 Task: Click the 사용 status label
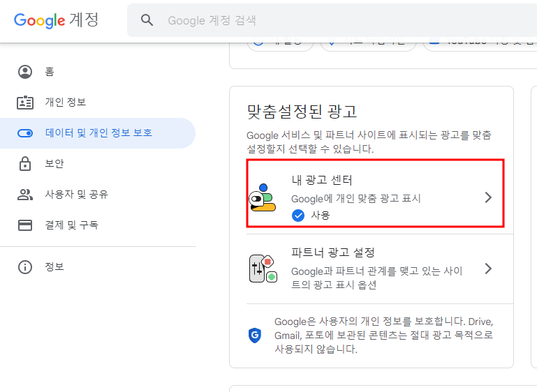click(321, 215)
